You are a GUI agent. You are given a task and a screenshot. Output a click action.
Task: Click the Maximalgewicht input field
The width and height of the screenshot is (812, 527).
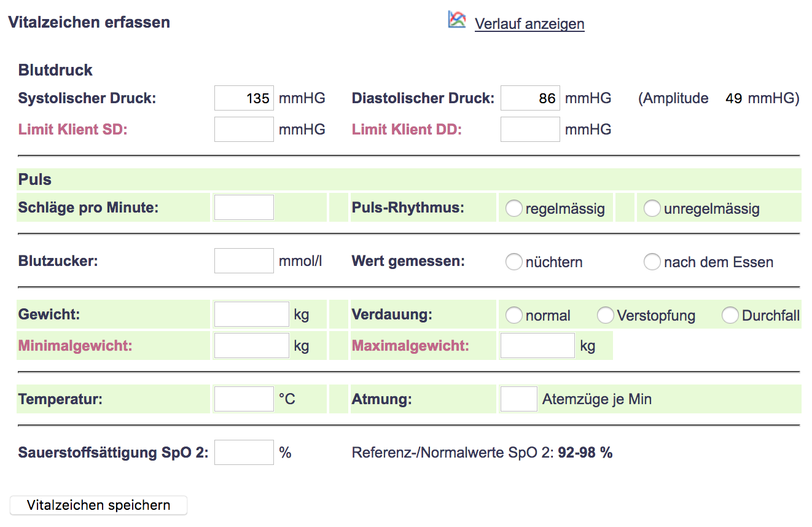pyautogui.click(x=537, y=346)
